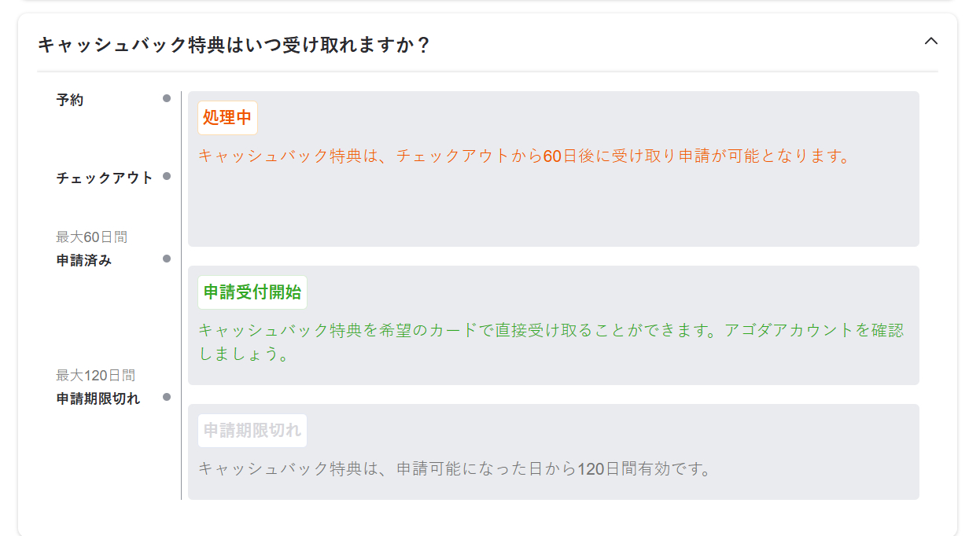980x536 pixels.
Task: Click the topmost milestone marker on the timeline
Action: [165, 98]
